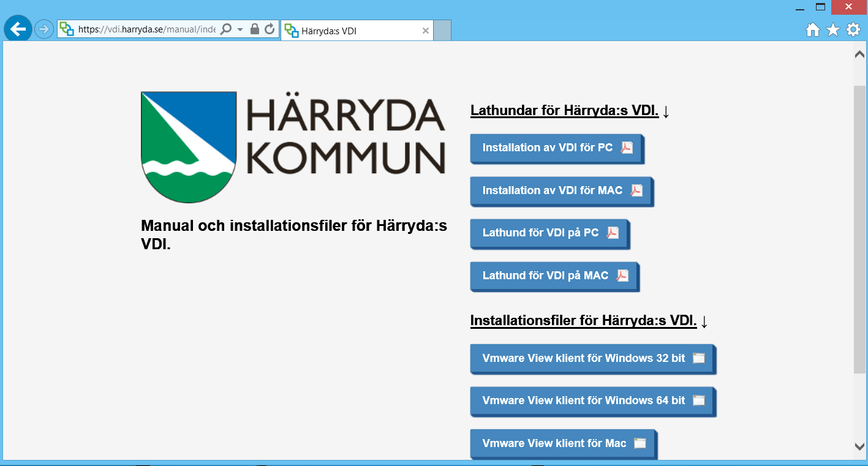Click the scrollbar down arrow
The image size is (868, 466).
859,447
